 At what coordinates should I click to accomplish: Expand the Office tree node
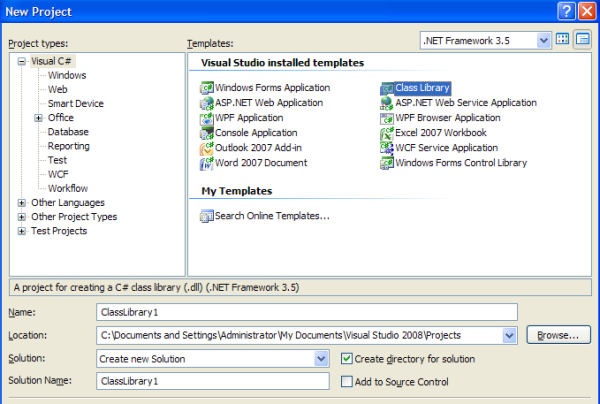pyautogui.click(x=38, y=118)
